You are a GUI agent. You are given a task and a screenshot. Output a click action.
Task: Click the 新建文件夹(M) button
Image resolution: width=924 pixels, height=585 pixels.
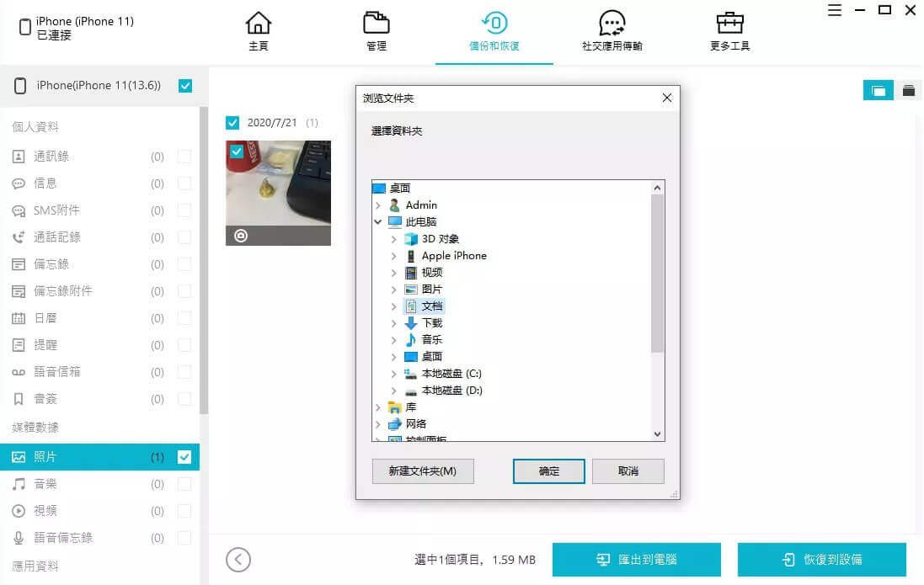pyautogui.click(x=423, y=471)
